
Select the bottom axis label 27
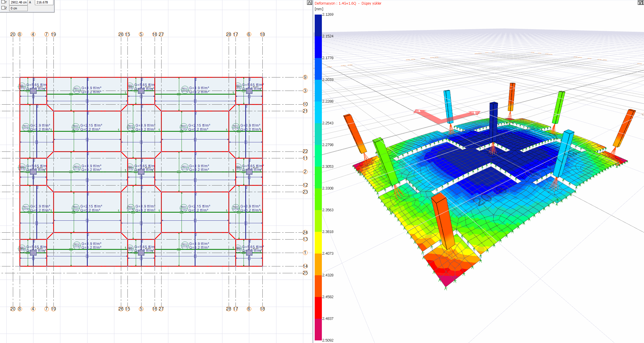point(161,309)
